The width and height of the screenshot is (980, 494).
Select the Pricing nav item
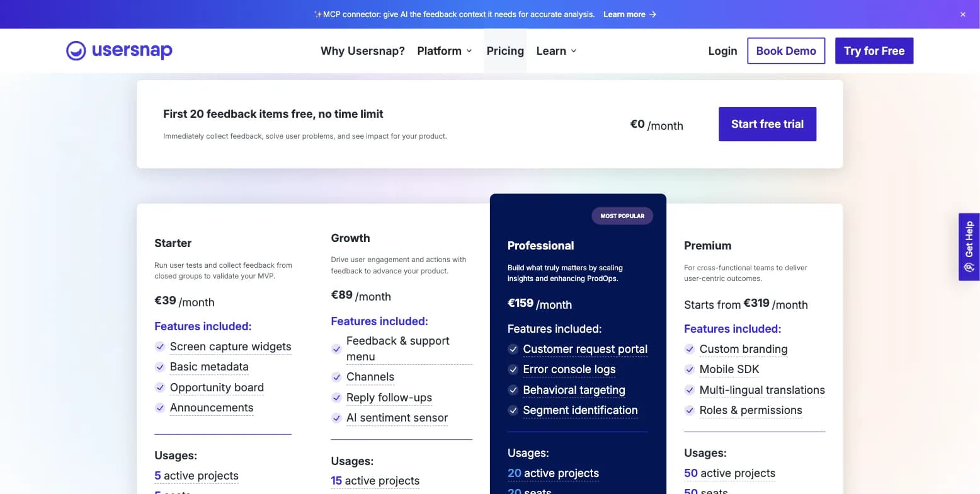coord(505,51)
